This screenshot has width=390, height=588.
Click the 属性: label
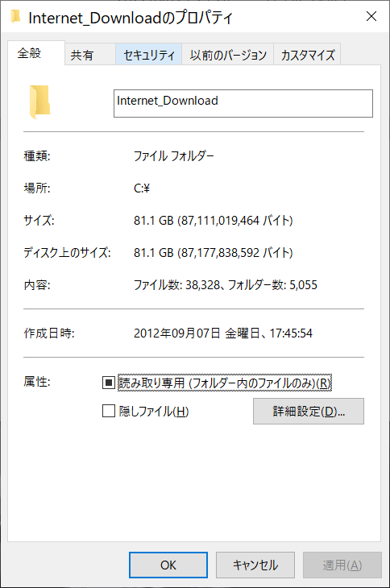pos(37,382)
